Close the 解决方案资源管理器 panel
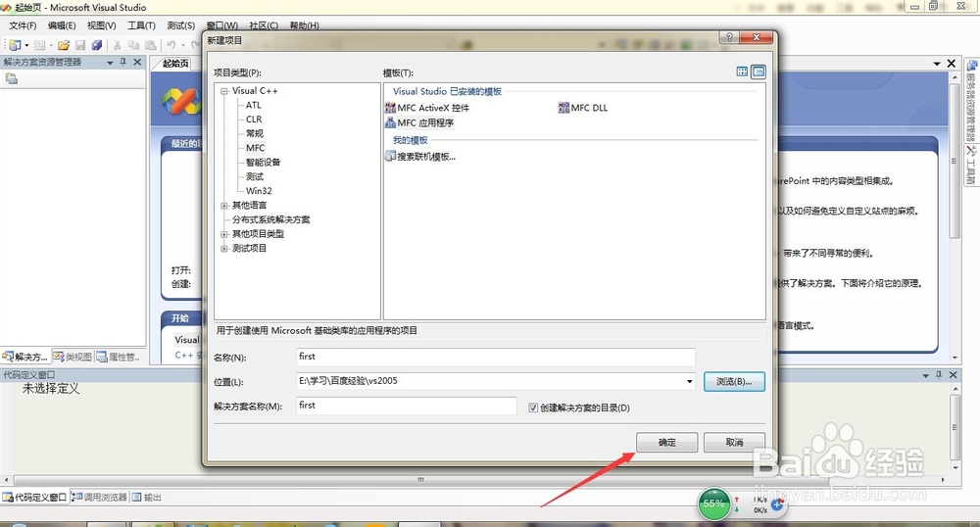980x527 pixels. pyautogui.click(x=137, y=62)
